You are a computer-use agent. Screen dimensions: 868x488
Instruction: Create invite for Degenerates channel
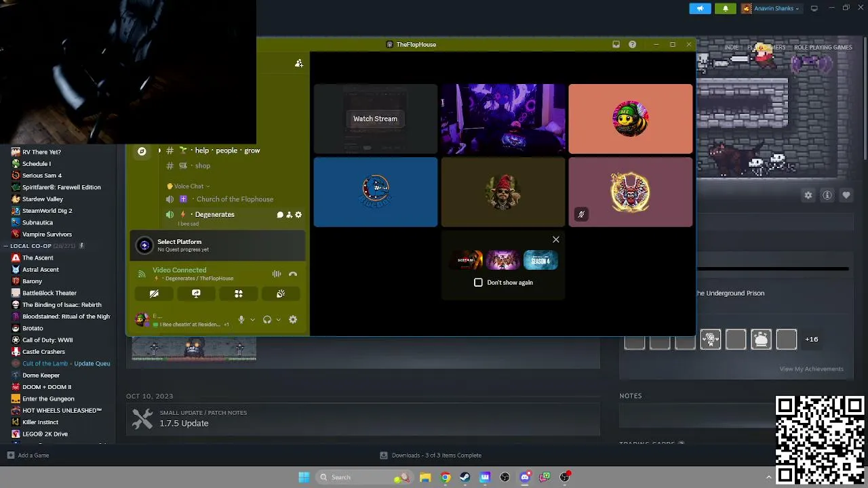289,215
